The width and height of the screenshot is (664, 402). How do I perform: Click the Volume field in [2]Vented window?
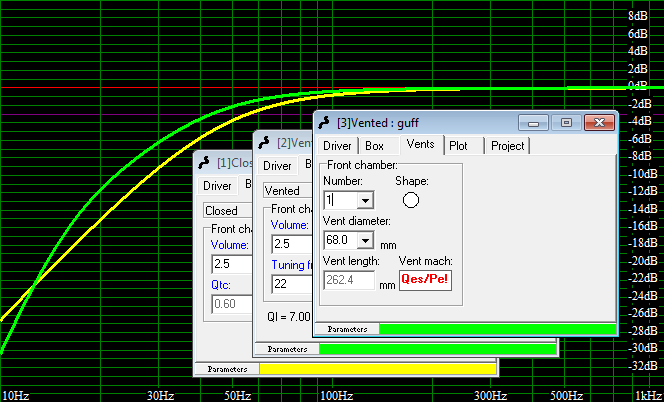(292, 244)
